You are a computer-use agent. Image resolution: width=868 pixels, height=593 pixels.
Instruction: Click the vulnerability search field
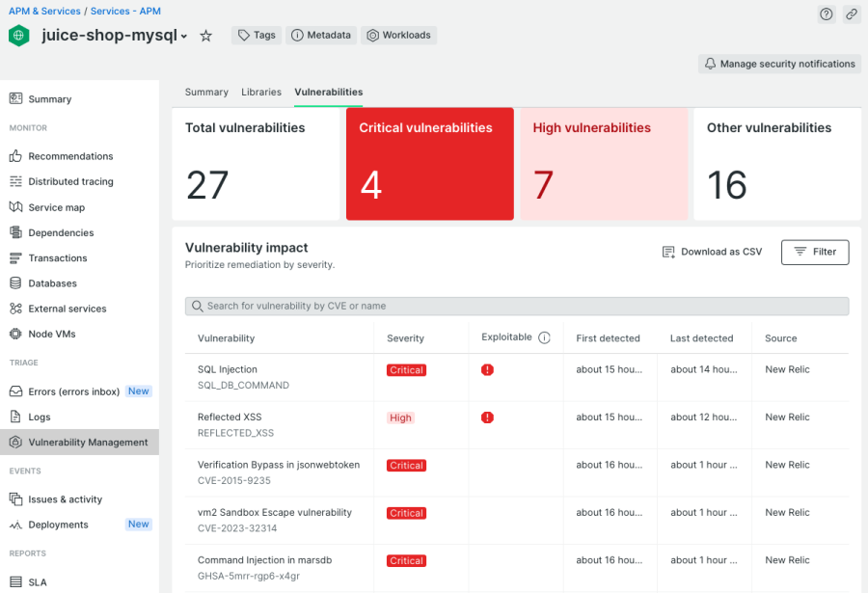point(517,306)
